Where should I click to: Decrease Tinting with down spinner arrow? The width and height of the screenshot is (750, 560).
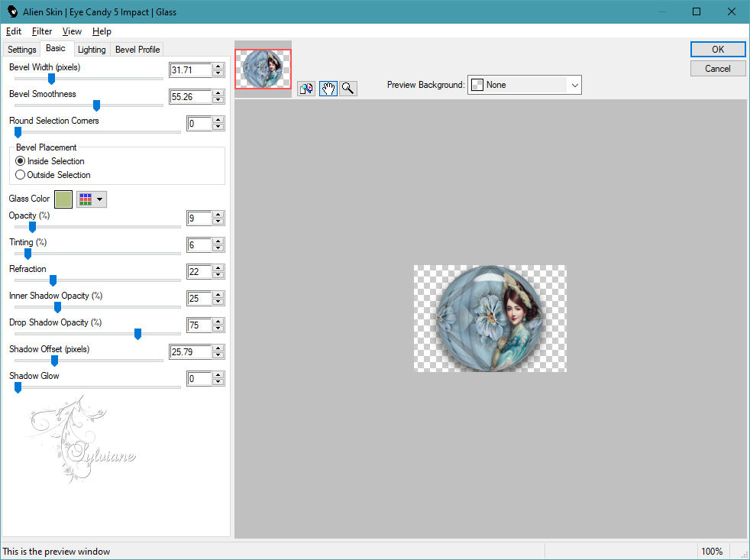218,248
